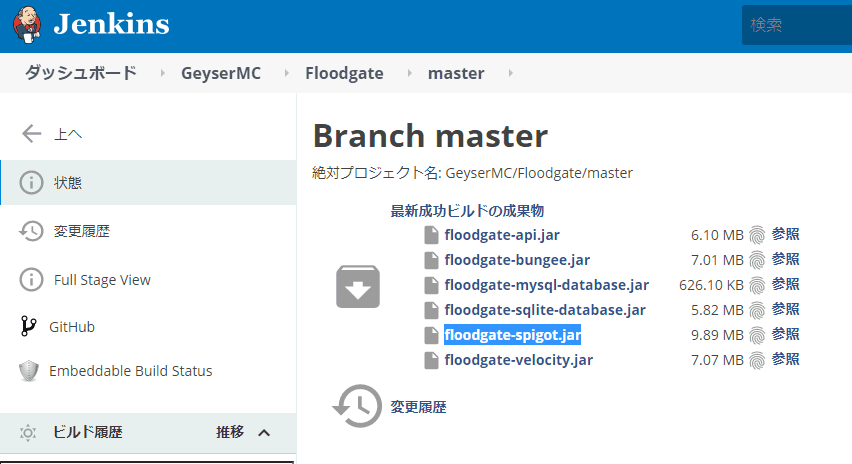852x464 pixels.
Task: Click the info icon next to 状態
Action: tap(31, 183)
